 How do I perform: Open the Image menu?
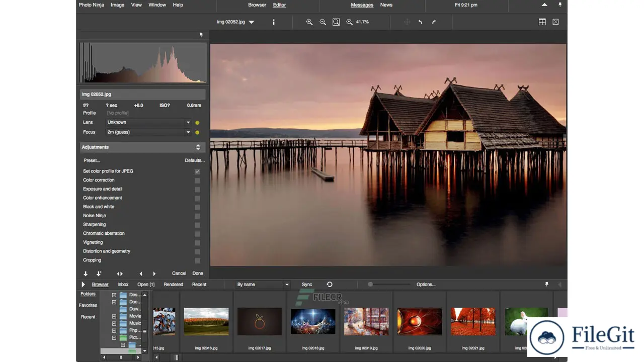pyautogui.click(x=117, y=5)
